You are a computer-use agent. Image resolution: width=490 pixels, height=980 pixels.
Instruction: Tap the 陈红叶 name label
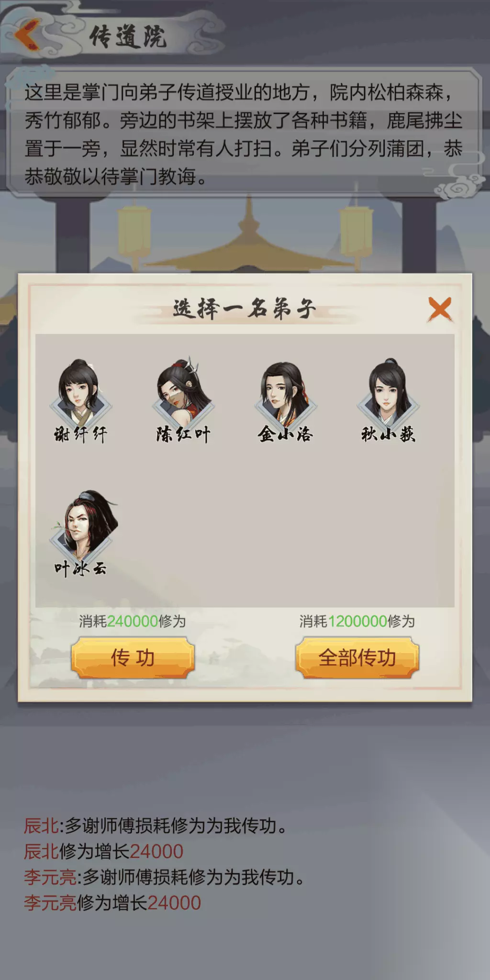[x=183, y=434]
